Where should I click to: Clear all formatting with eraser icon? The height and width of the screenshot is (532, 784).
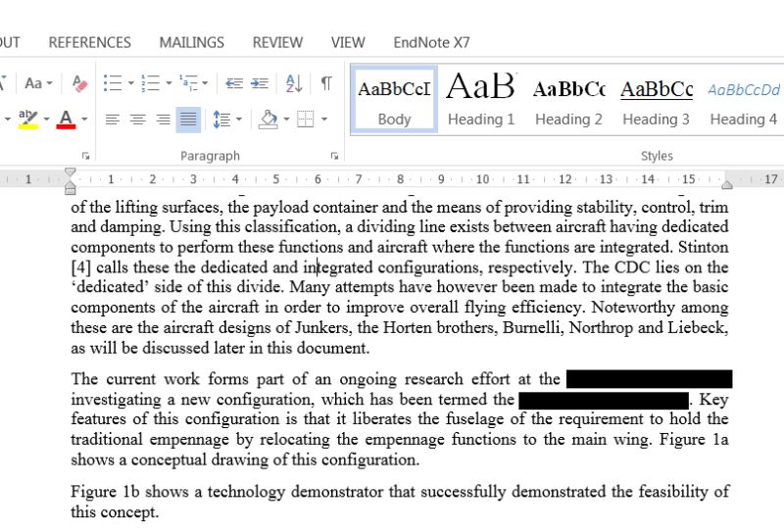tap(79, 83)
